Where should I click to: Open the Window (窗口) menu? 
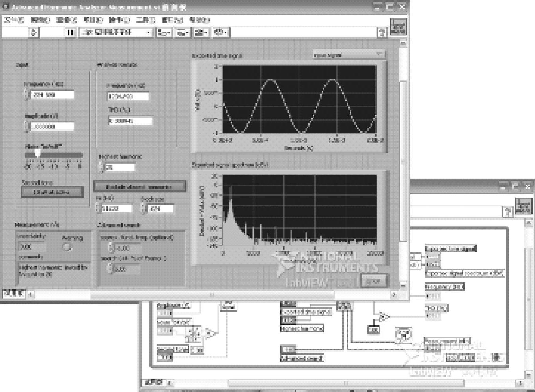coord(173,19)
